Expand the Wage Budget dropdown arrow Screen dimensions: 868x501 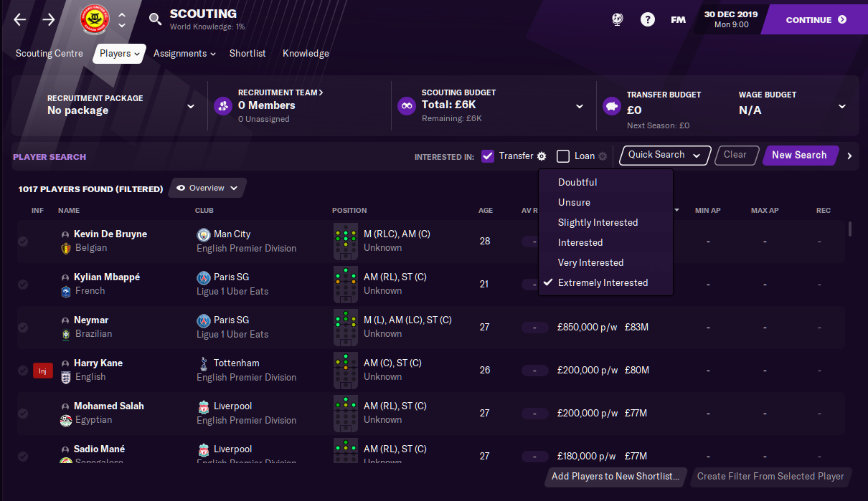[x=842, y=106]
